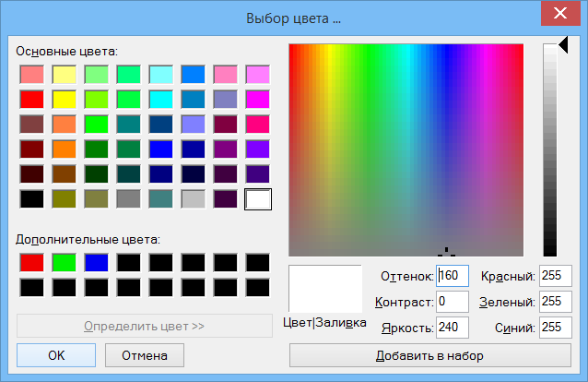Select the first empty black custom color slot
This screenshot has height=382, width=588.
coord(129,262)
